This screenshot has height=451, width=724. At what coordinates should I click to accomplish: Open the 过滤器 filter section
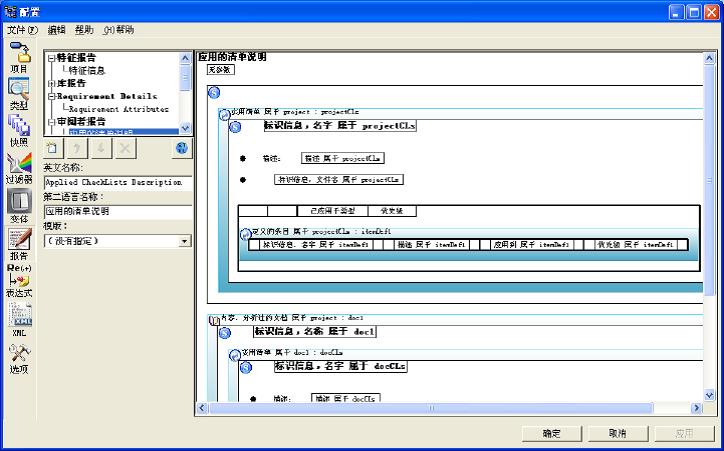coord(19,168)
